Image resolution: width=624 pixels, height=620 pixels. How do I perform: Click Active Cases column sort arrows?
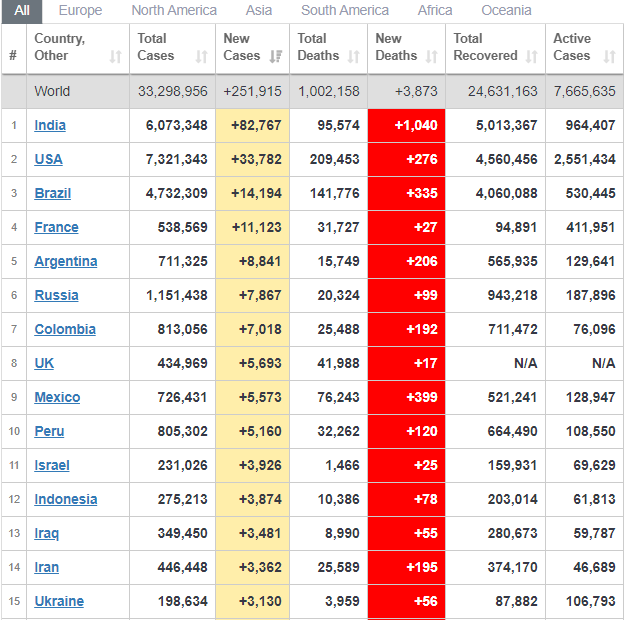(609, 56)
